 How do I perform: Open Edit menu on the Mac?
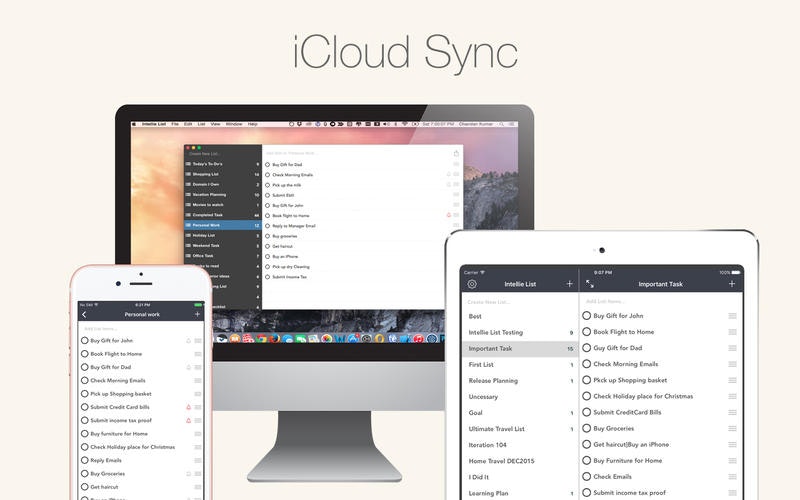(x=188, y=124)
